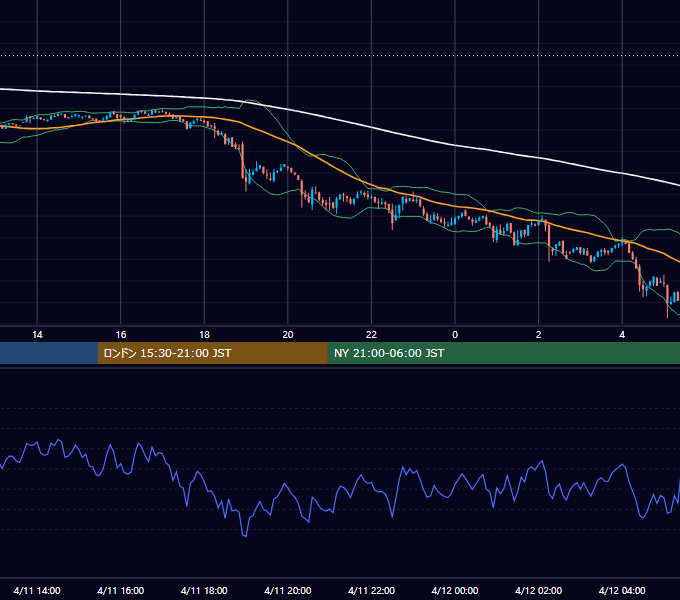Click the 0 hour axis label
Image resolution: width=680 pixels, height=600 pixels.
(455, 335)
